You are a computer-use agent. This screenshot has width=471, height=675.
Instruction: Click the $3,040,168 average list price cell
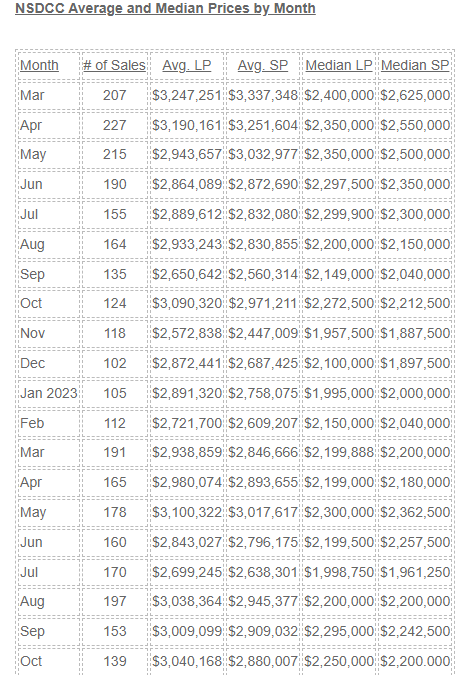pyautogui.click(x=187, y=661)
